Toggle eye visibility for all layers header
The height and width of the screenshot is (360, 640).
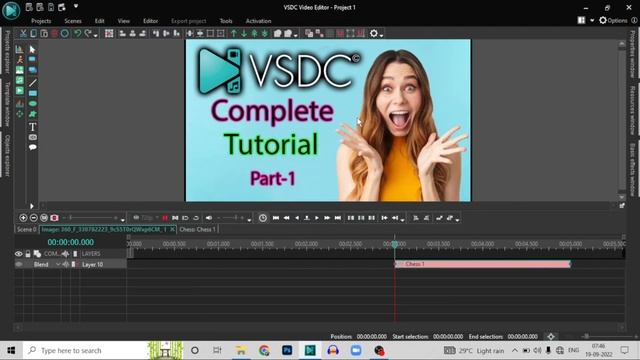point(19,254)
